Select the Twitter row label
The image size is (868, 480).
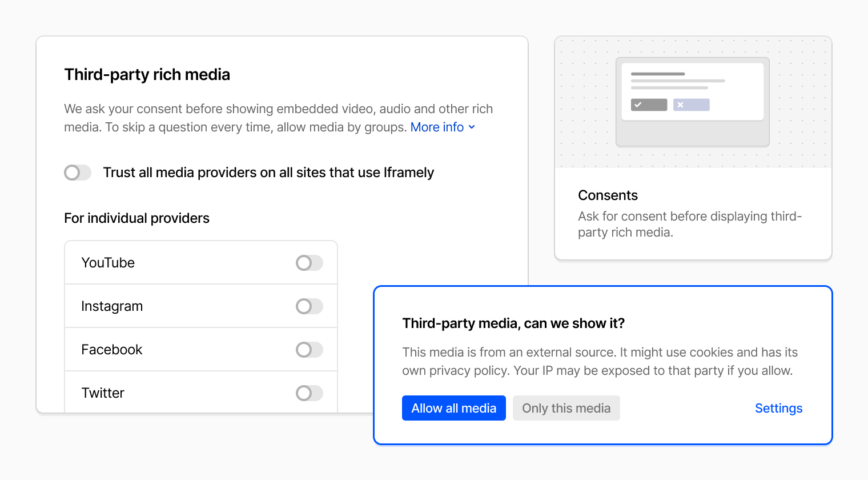pyautogui.click(x=103, y=393)
